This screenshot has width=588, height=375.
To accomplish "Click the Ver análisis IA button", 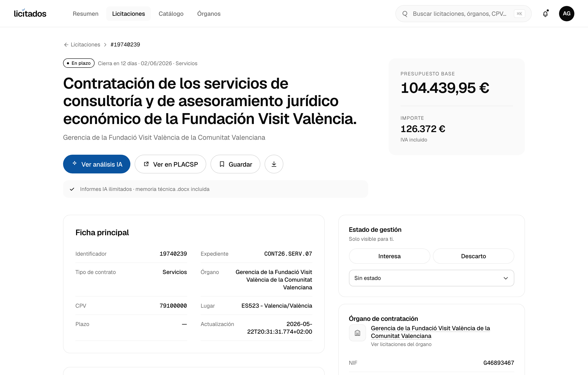I will click(97, 164).
